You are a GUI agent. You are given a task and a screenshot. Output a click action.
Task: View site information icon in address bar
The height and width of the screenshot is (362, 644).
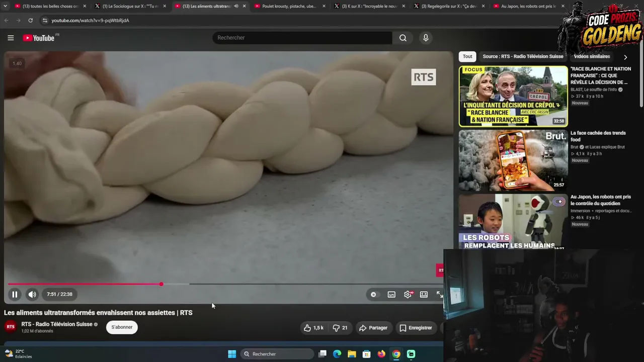(x=45, y=20)
